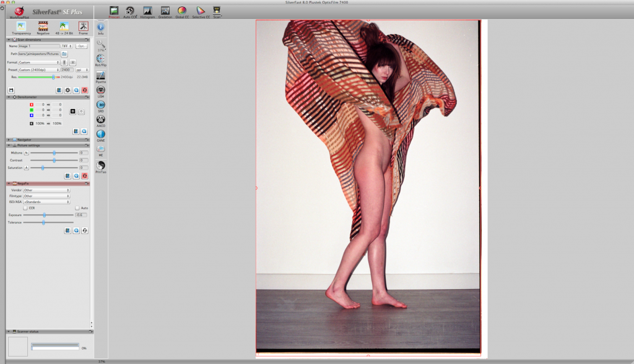Launch PrinTao printing tool
The height and width of the screenshot is (364, 634).
pos(101,167)
